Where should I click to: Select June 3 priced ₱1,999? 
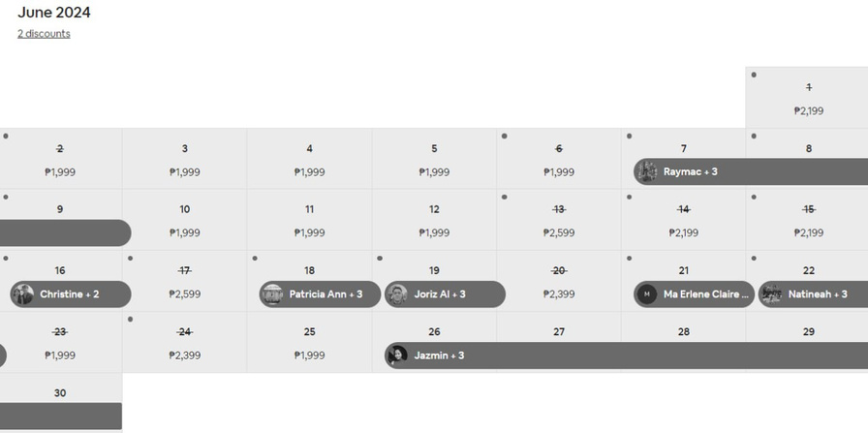coord(184,159)
